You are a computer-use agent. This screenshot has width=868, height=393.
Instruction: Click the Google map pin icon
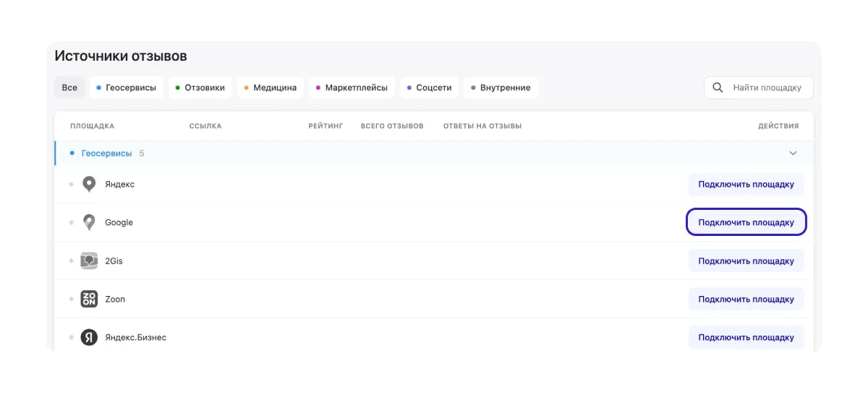pyautogui.click(x=89, y=223)
